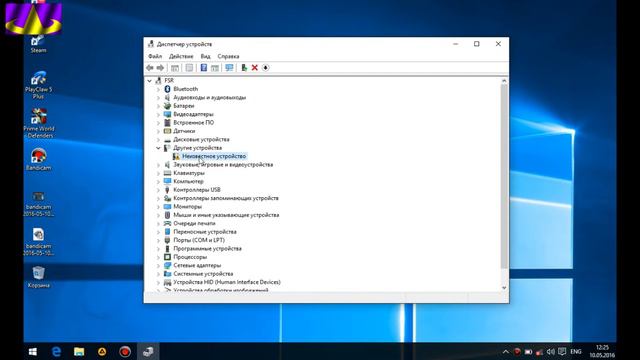Click the scrollbar up arrow in device list
The width and height of the screenshot is (640, 360).
504,81
